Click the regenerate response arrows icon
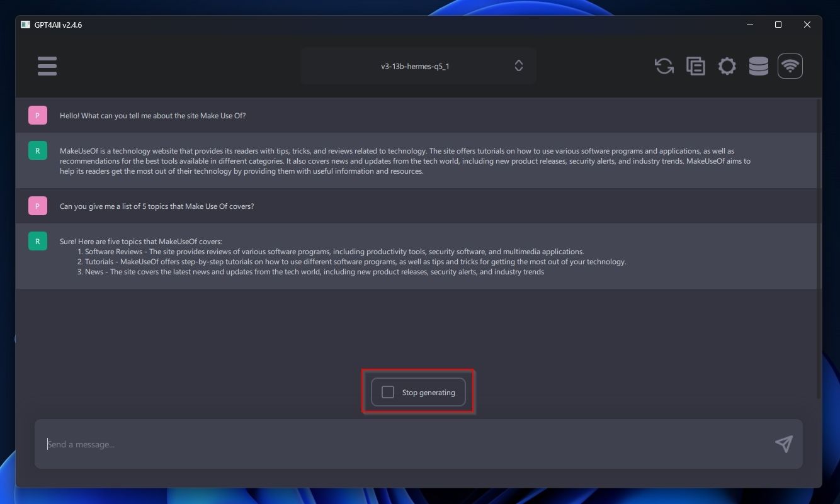 pos(664,66)
